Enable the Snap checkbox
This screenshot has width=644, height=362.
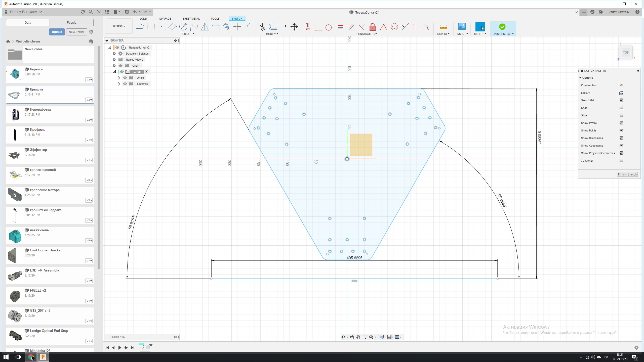pos(621,108)
